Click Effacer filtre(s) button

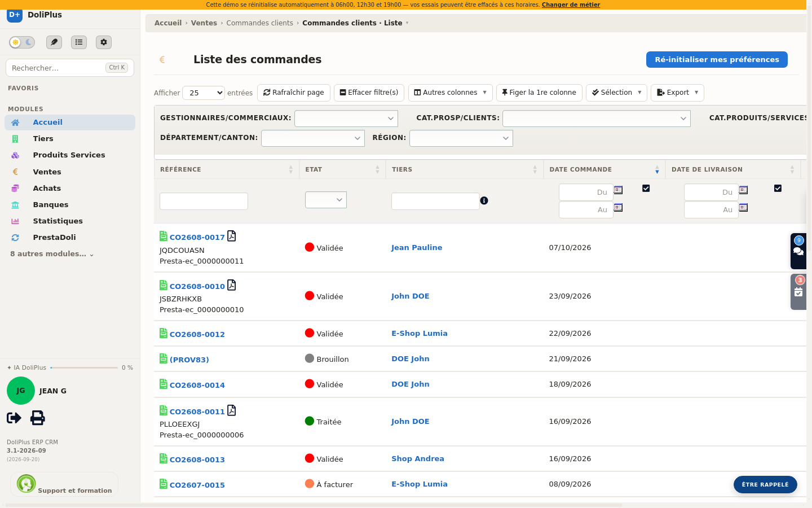pos(369,93)
